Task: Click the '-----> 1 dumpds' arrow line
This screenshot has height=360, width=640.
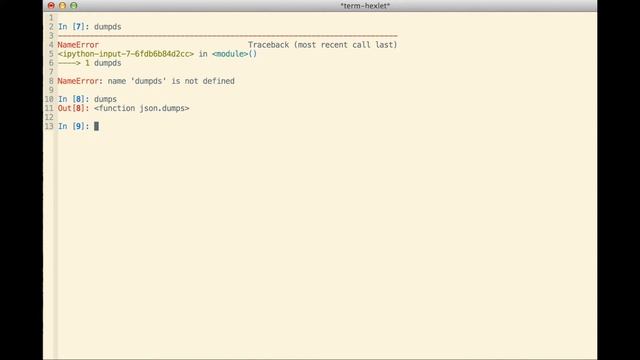Action: 89,63
